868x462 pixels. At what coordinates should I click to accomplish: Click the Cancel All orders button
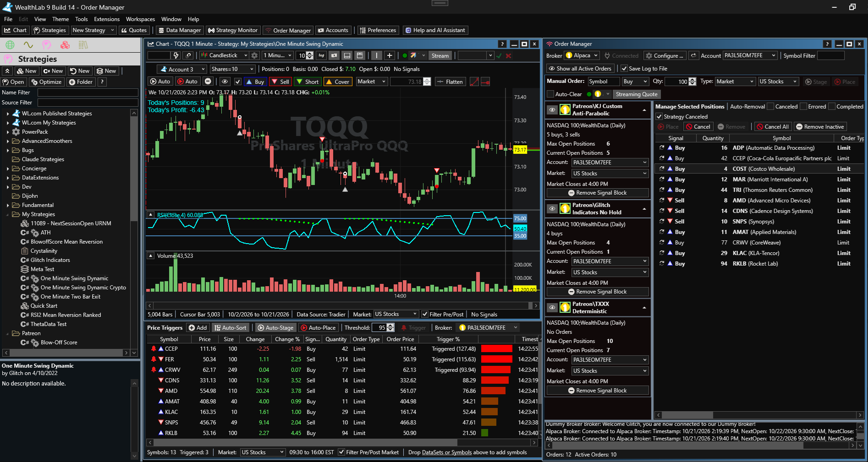point(773,127)
